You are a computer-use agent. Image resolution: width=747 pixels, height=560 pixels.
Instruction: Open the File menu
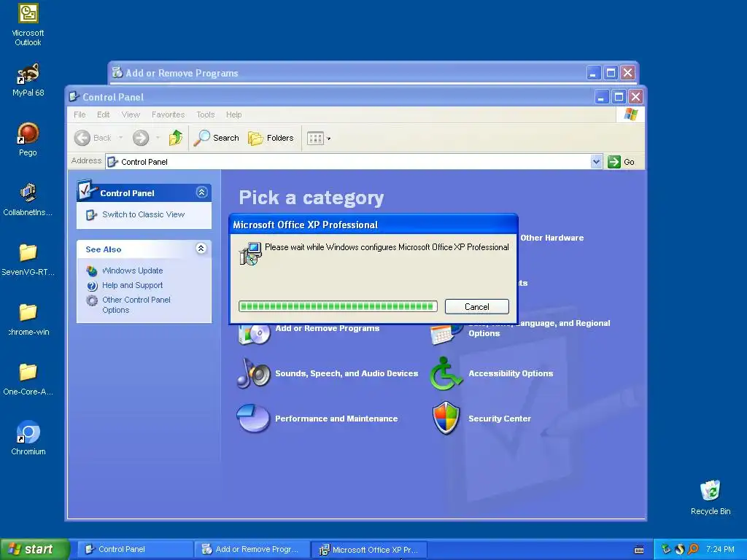(80, 114)
